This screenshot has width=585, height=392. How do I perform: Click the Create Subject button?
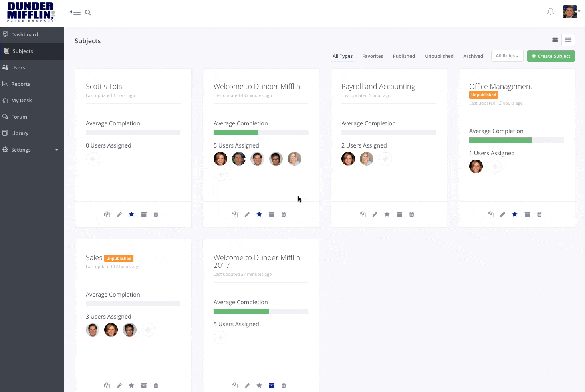pyautogui.click(x=551, y=56)
